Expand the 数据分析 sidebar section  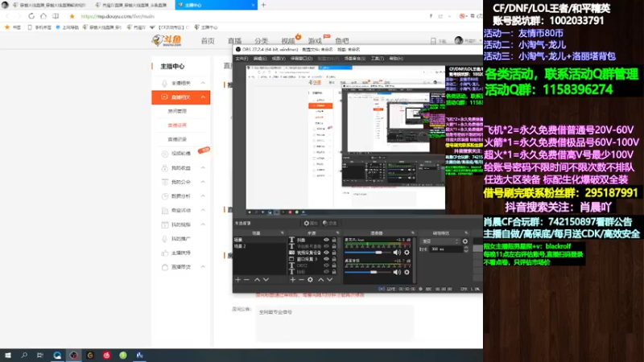(x=203, y=195)
